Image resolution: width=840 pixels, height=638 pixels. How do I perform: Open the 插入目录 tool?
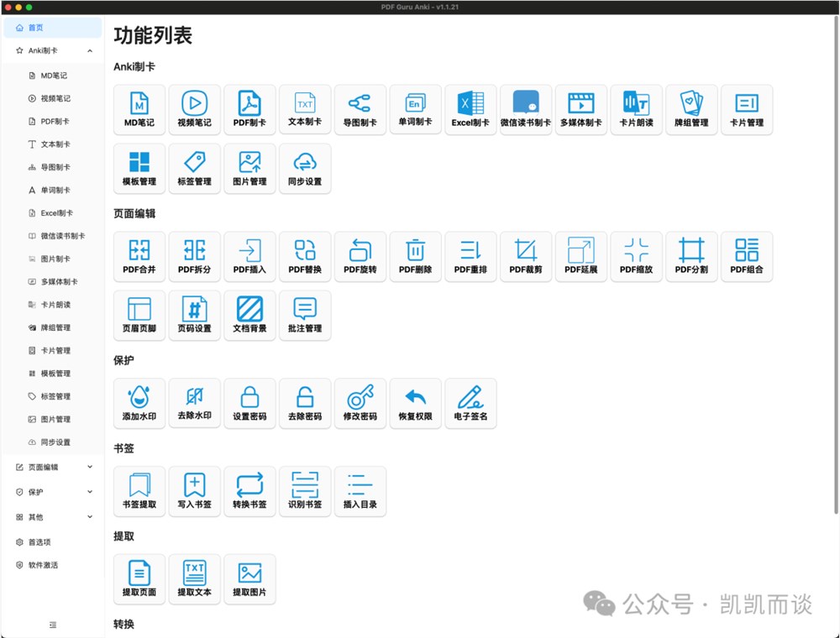(360, 491)
